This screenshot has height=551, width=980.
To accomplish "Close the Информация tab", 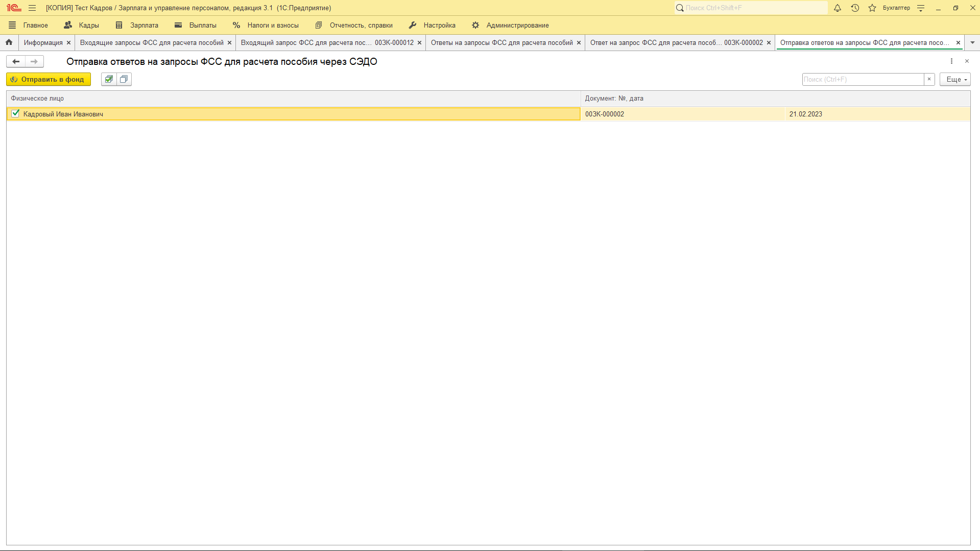I will click(x=69, y=43).
